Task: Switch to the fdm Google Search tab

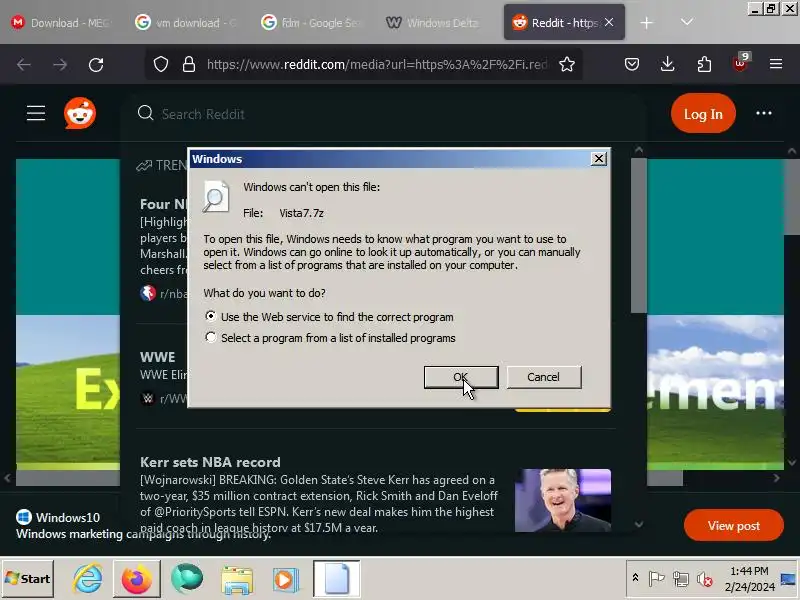Action: click(312, 22)
